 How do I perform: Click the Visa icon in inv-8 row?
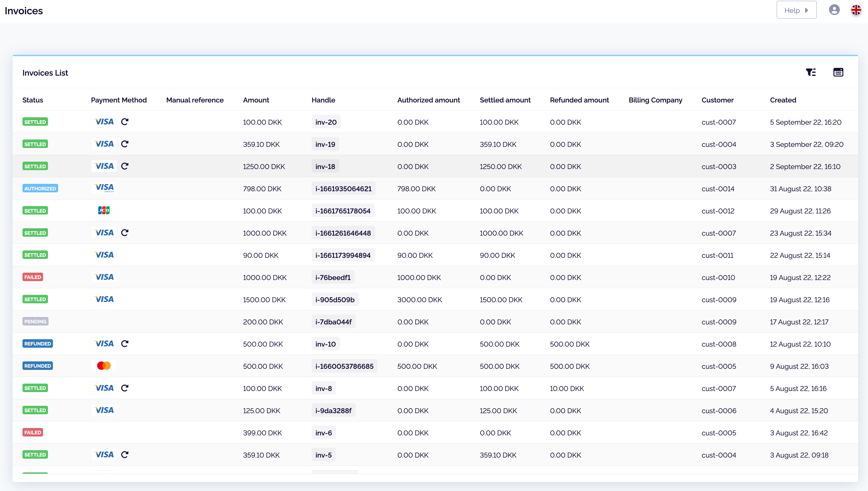click(104, 388)
